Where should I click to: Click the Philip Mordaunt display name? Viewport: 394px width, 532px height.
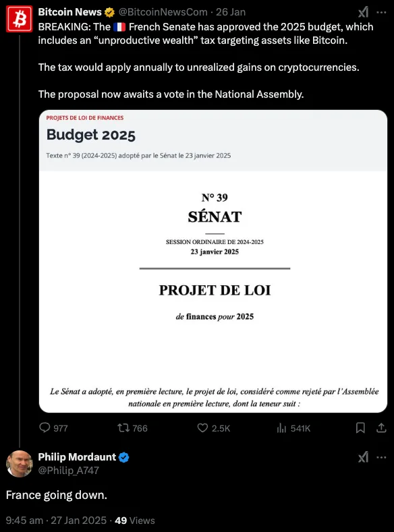pyautogui.click(x=77, y=457)
